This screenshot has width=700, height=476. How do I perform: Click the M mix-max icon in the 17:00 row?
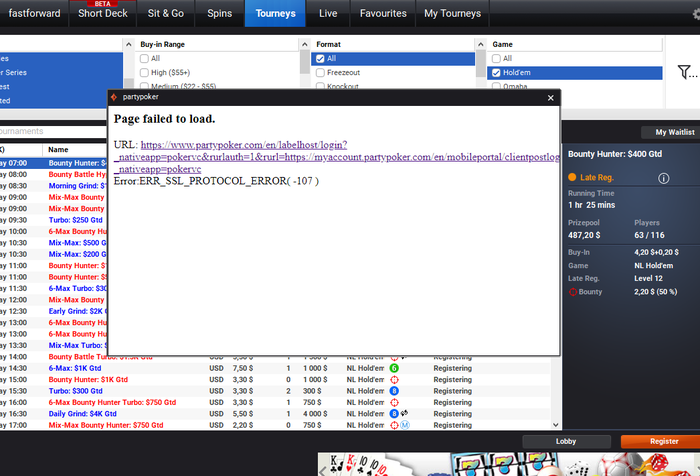click(404, 426)
